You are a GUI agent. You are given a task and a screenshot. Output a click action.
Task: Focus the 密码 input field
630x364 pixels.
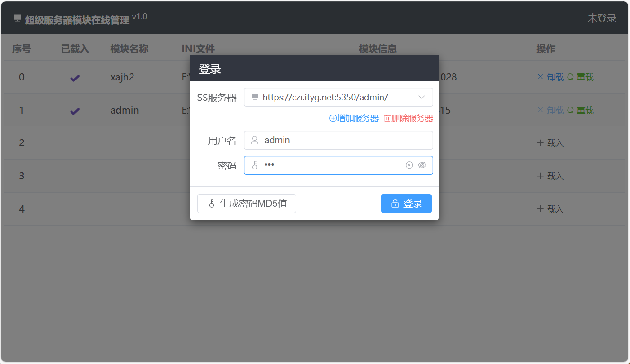click(331, 165)
